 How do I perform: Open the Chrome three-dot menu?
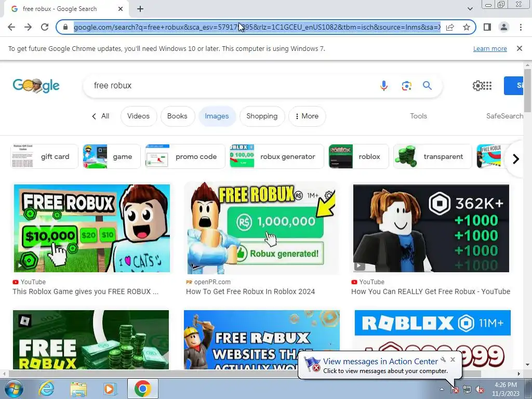click(x=521, y=27)
